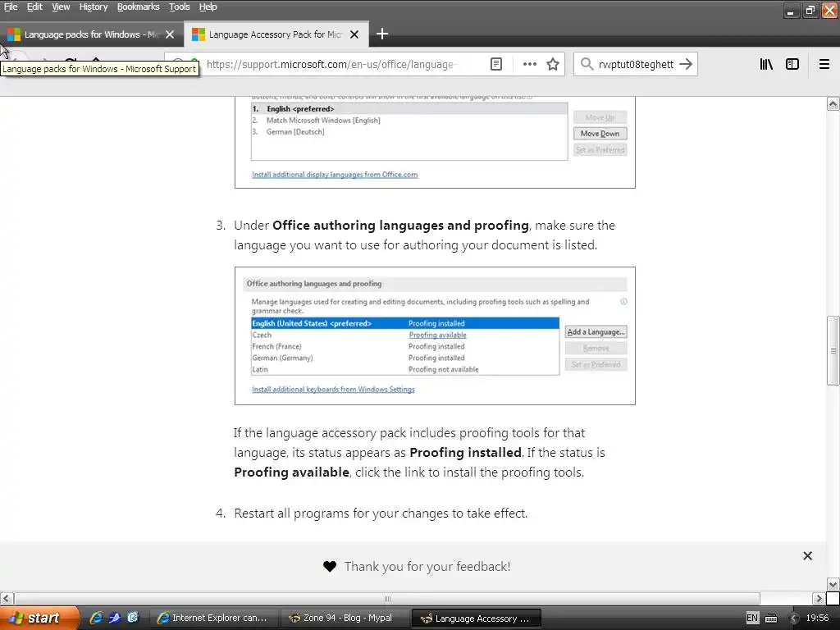Click the 19:56 clock
Viewport: 840px width, 630px height.
pyautogui.click(x=818, y=619)
